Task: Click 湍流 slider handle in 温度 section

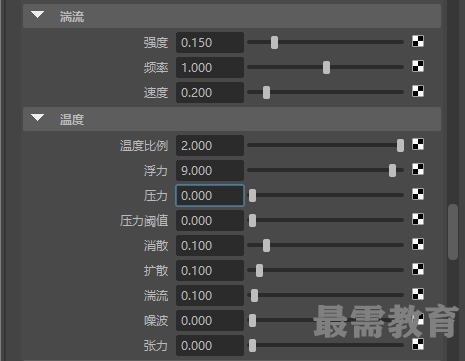Action: tap(254, 295)
